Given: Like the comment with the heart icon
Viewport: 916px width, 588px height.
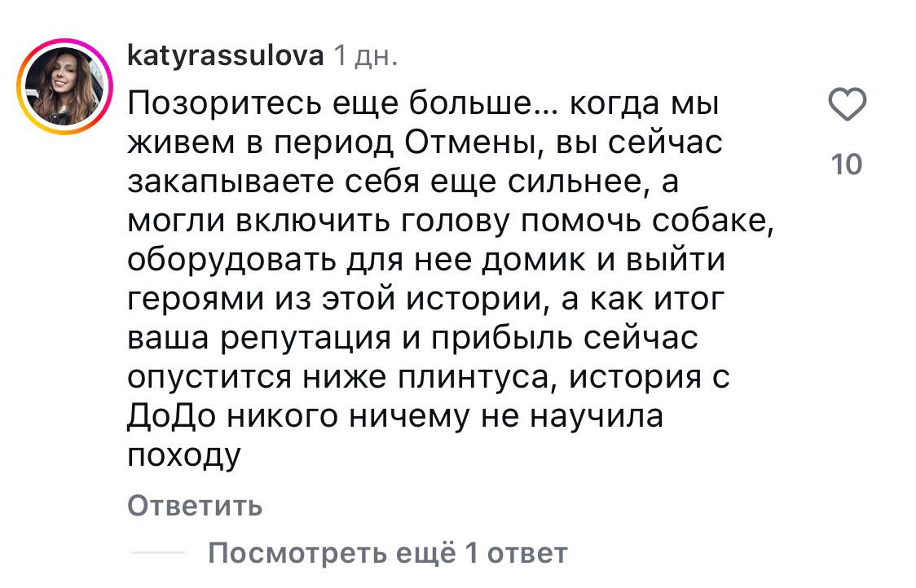Looking at the screenshot, I should point(847,108).
